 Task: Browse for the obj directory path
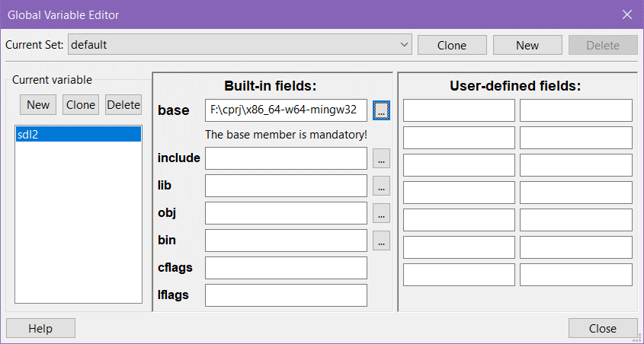pos(381,213)
